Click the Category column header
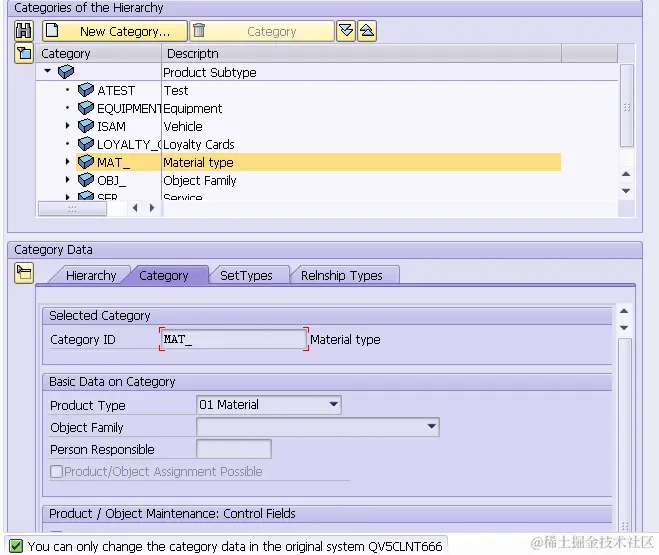Viewport: 659px width, 555px height. (x=98, y=53)
